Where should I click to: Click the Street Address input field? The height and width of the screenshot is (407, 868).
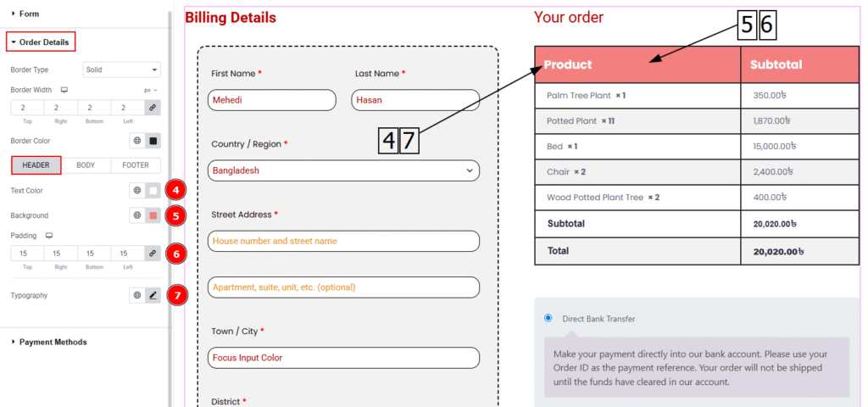(343, 241)
